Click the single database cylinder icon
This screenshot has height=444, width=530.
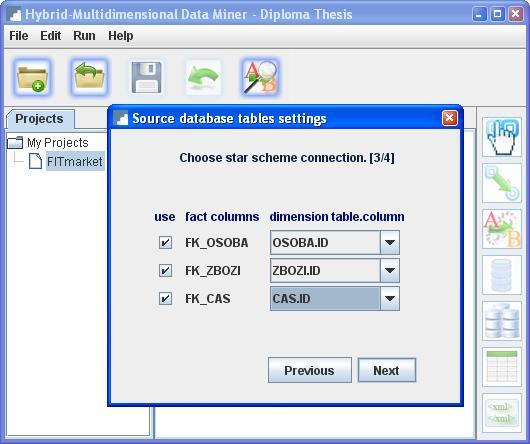502,275
